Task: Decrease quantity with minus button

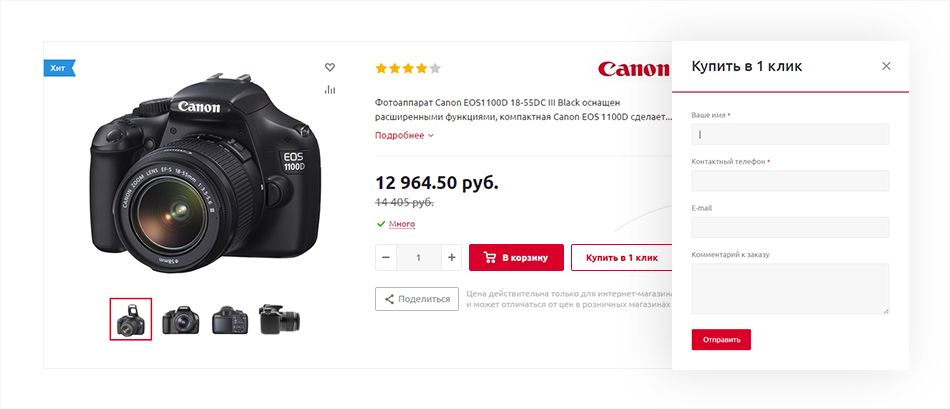Action: coord(386,258)
